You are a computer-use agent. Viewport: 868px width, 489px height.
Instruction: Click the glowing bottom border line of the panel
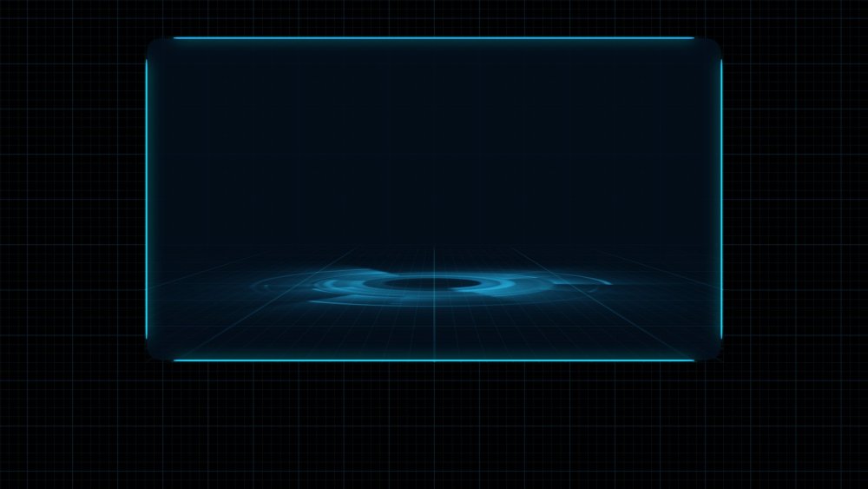[x=434, y=360]
